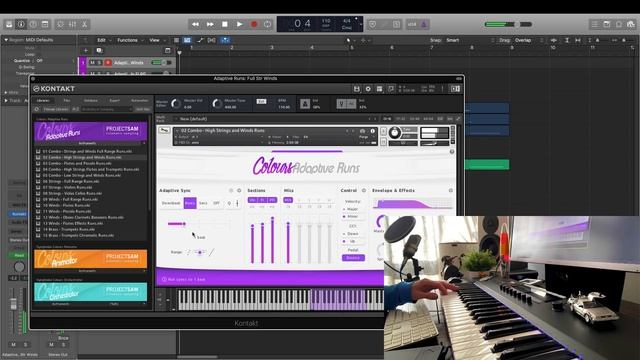Click the Kontakt save disk icon
640x360 pixels.
(357, 89)
